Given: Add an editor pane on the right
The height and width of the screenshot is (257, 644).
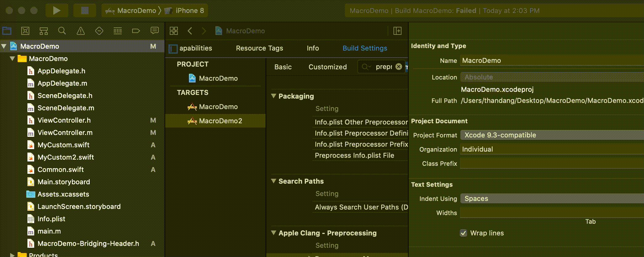Looking at the screenshot, I should pos(397,31).
